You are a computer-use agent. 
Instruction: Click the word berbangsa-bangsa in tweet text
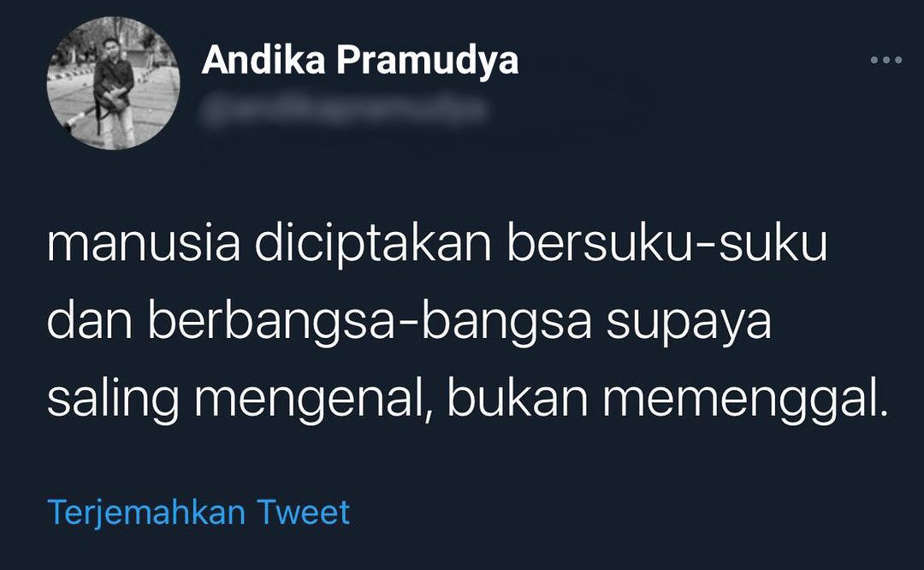pyautogui.click(x=370, y=323)
